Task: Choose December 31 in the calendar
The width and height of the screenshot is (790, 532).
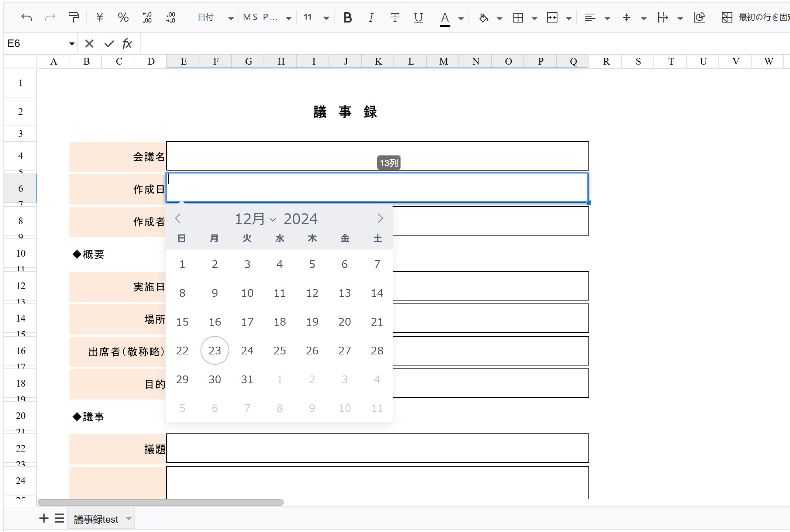Action: pyautogui.click(x=247, y=379)
